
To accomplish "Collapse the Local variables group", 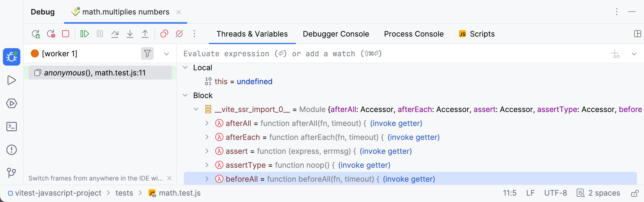I will 185,67.
